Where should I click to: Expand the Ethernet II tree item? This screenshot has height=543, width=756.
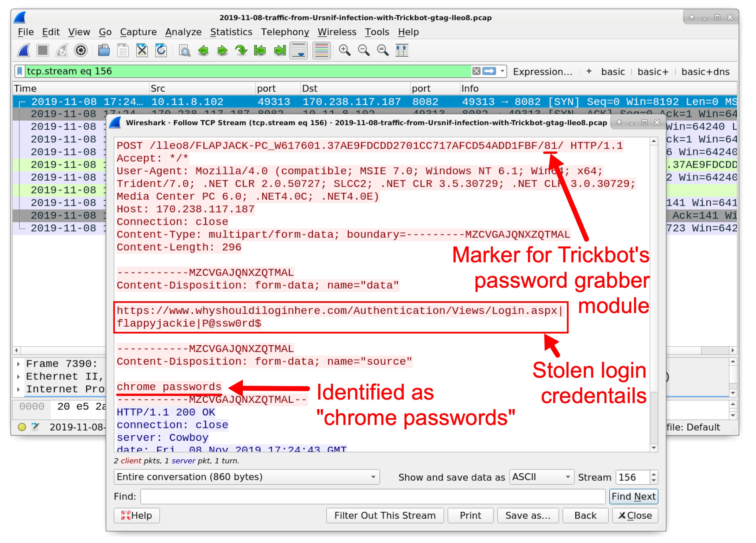[19, 376]
